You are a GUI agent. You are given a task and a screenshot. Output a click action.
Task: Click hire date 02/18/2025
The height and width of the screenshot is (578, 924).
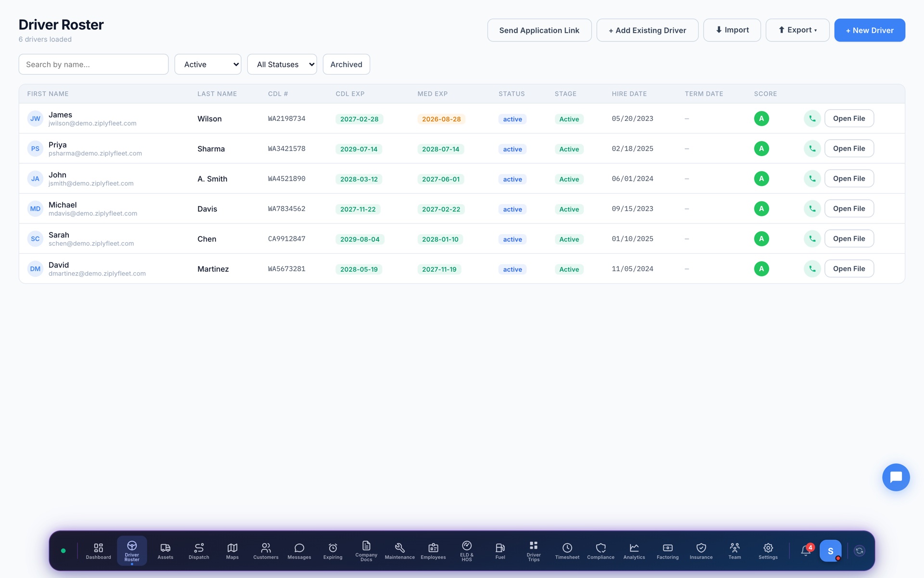pos(632,149)
